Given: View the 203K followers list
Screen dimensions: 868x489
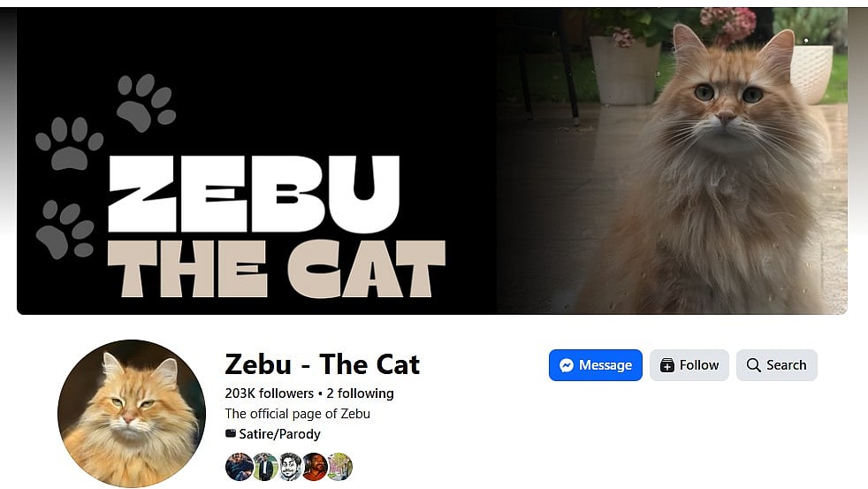Looking at the screenshot, I should [x=269, y=393].
